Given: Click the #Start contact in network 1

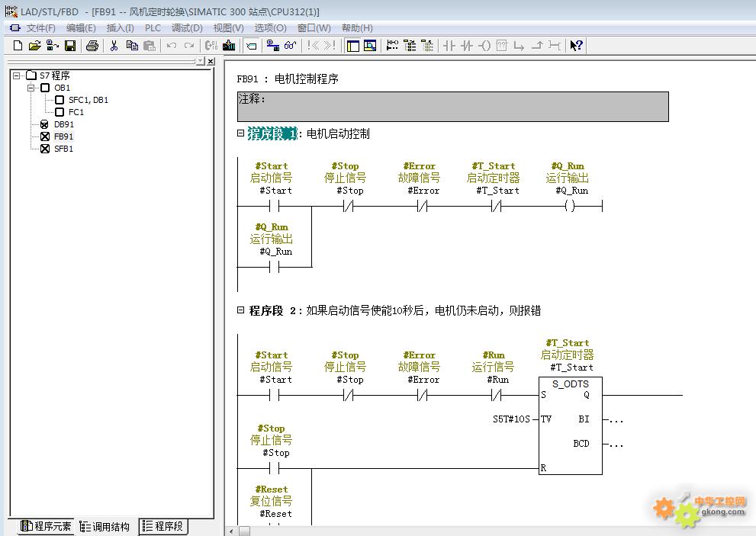Looking at the screenshot, I should (275, 207).
